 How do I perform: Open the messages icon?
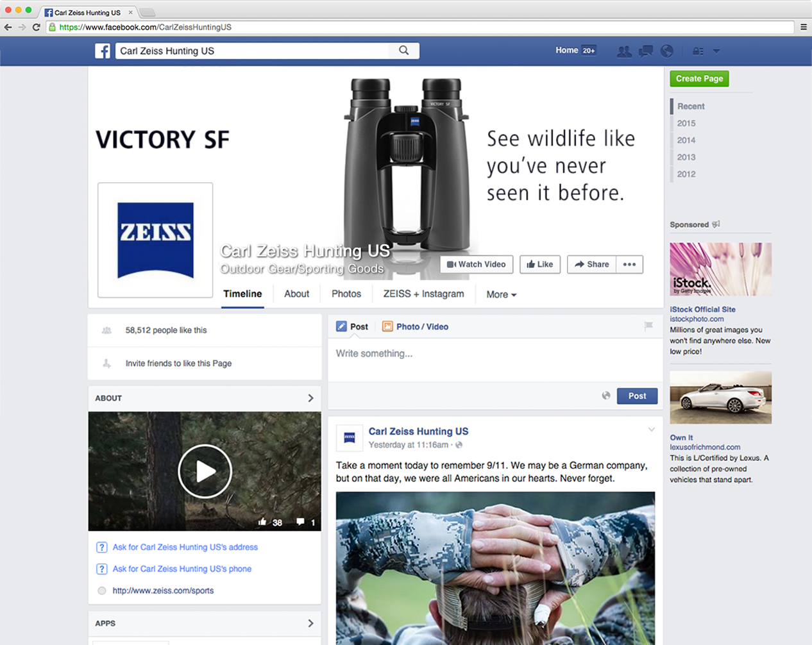tap(646, 51)
